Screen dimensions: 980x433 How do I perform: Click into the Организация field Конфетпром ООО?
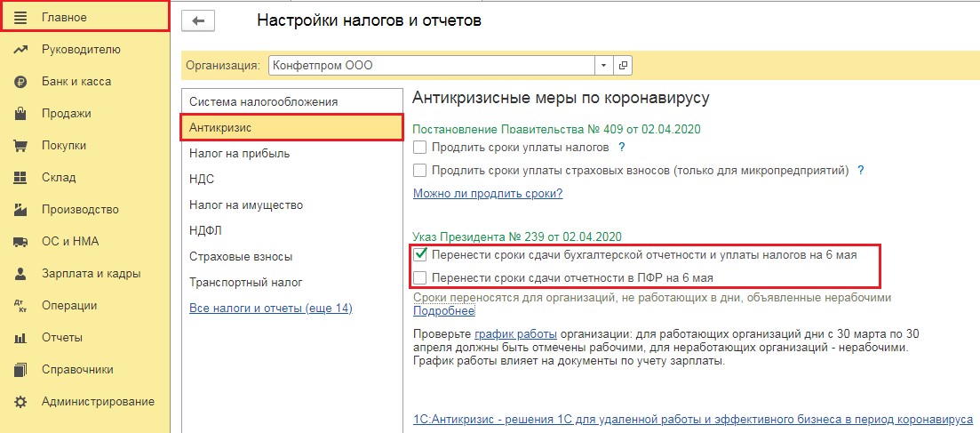click(431, 65)
